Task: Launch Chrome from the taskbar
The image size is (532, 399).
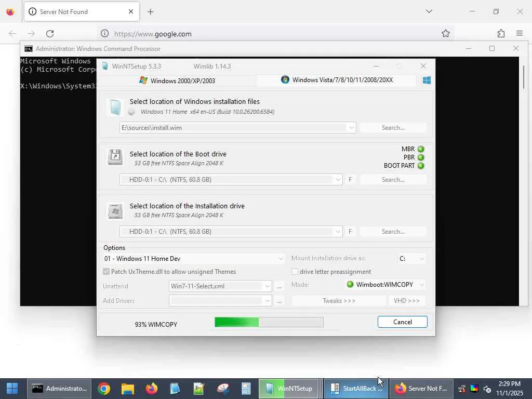Action: coord(104,389)
